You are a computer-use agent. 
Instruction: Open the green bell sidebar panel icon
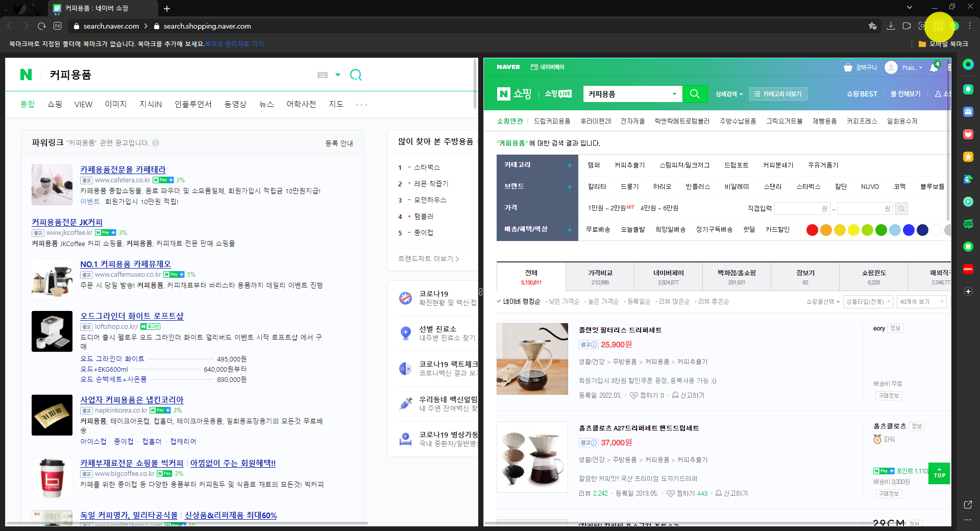point(968,89)
